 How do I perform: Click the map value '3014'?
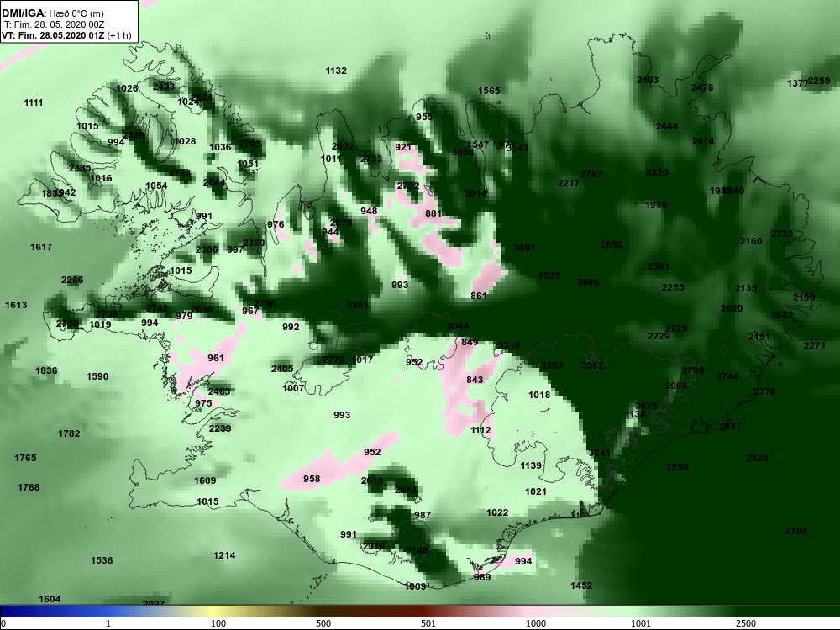tap(475, 193)
